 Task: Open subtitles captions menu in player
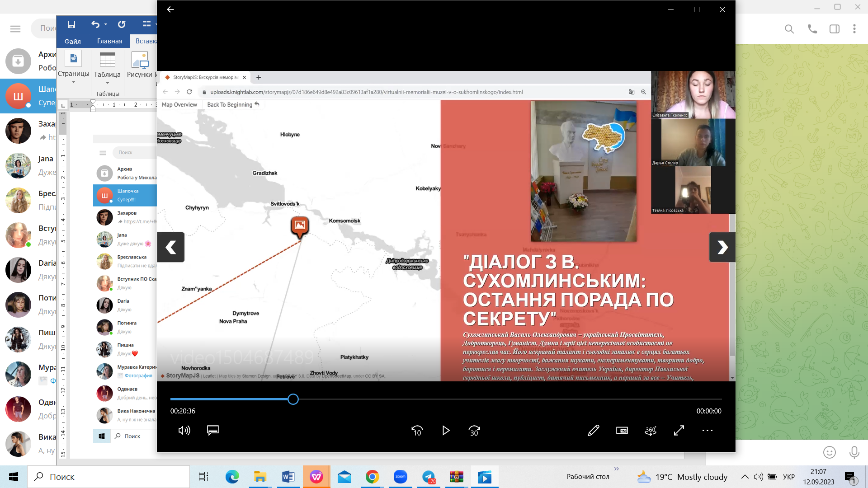click(x=213, y=431)
